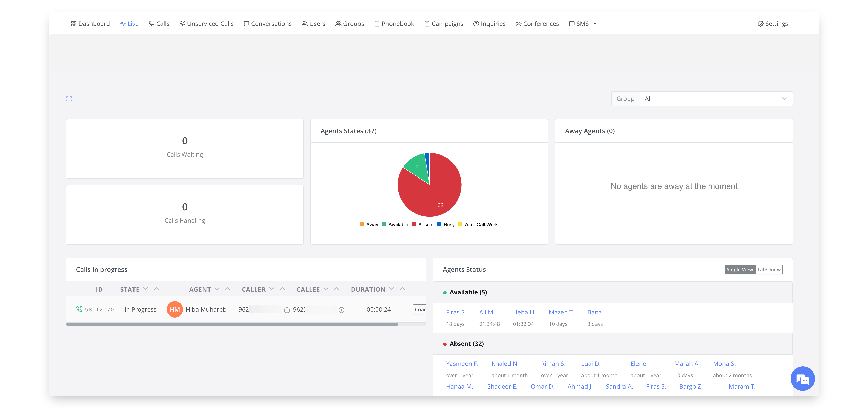Open absent agent Hanaa M.
Image resolution: width=868 pixels, height=408 pixels.
click(460, 386)
